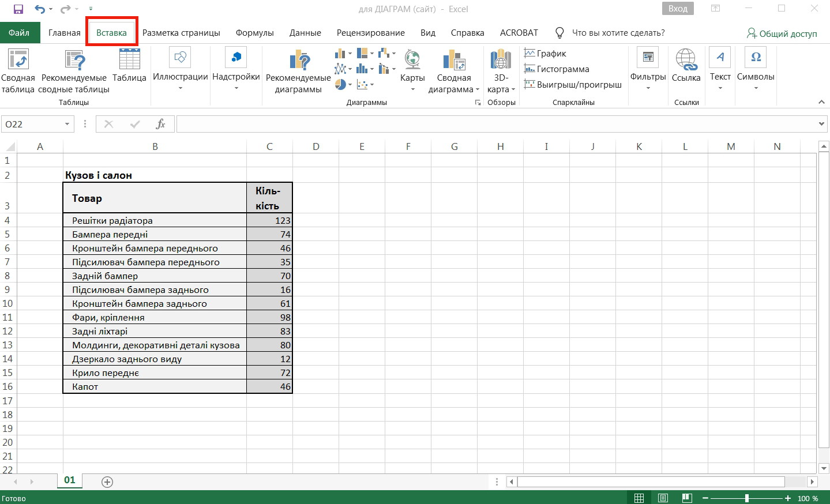The width and height of the screenshot is (830, 504).
Task: Enable Page Break Preview view in status bar
Action: pos(686,498)
